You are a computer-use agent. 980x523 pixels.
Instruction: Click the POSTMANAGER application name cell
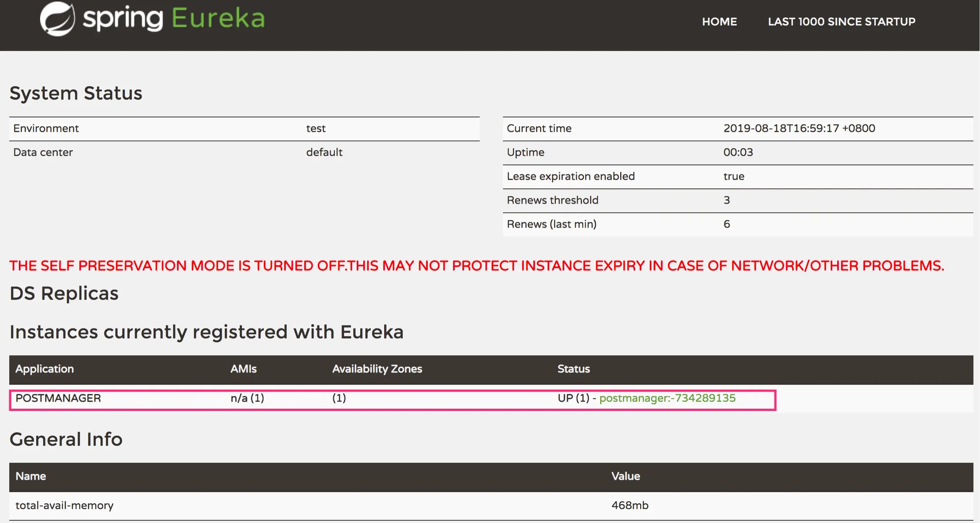(x=58, y=398)
